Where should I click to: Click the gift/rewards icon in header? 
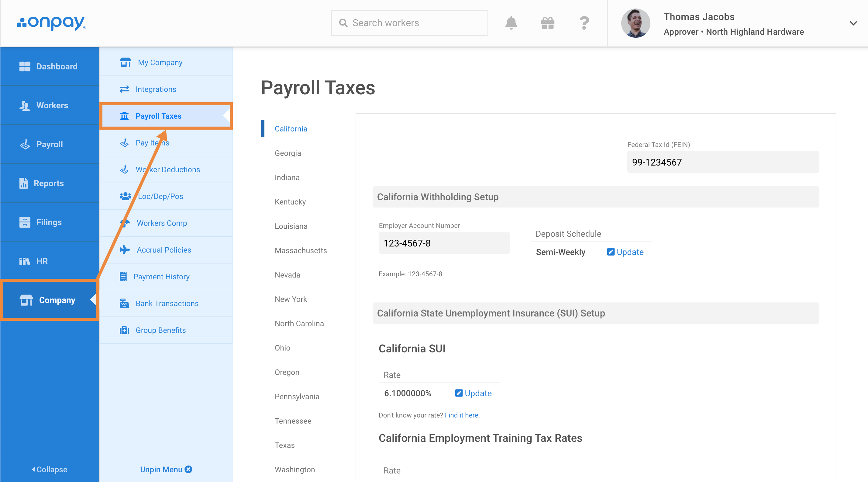[x=547, y=23]
